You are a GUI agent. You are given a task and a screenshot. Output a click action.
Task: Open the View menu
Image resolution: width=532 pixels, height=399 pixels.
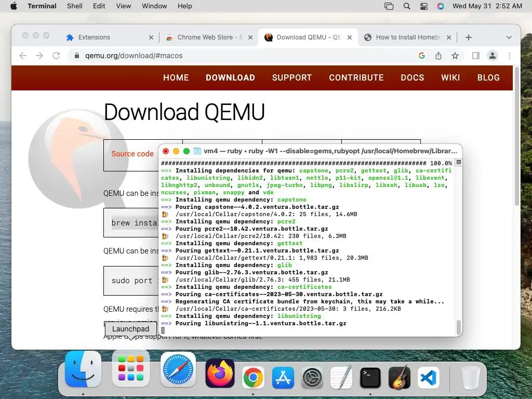(x=124, y=6)
